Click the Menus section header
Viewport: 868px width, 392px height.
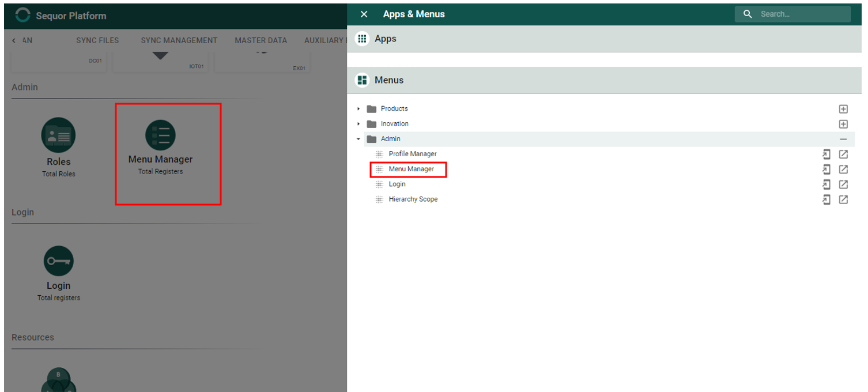pyautogui.click(x=604, y=80)
